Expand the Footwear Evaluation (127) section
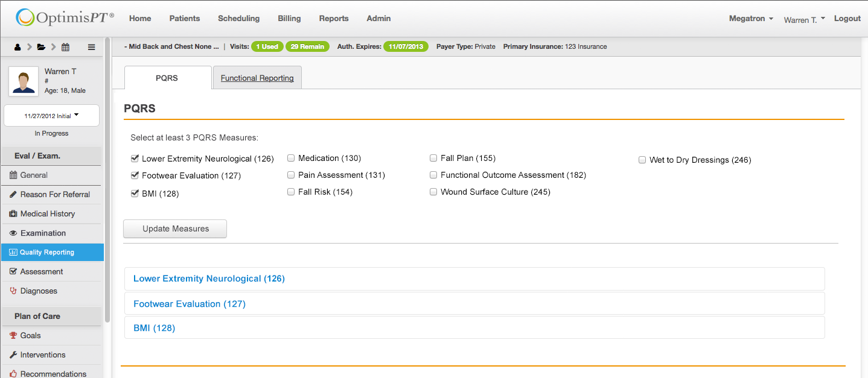This screenshot has height=378, width=868. click(x=189, y=304)
